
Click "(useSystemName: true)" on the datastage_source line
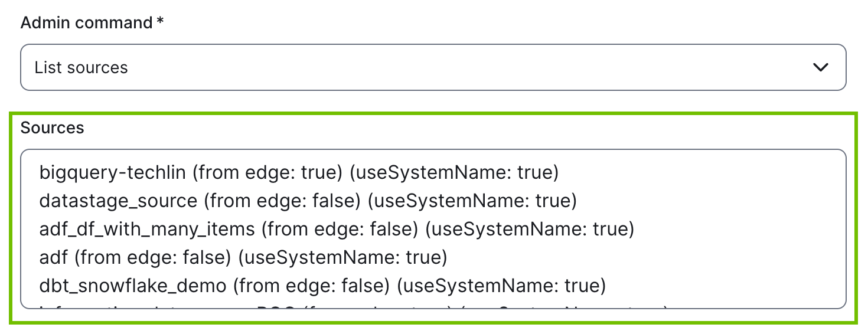click(471, 201)
